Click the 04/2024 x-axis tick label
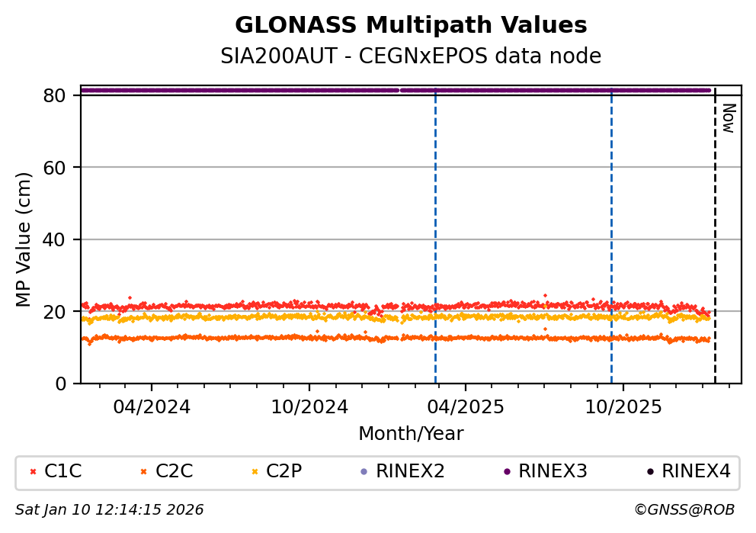756x533 pixels. (x=151, y=406)
